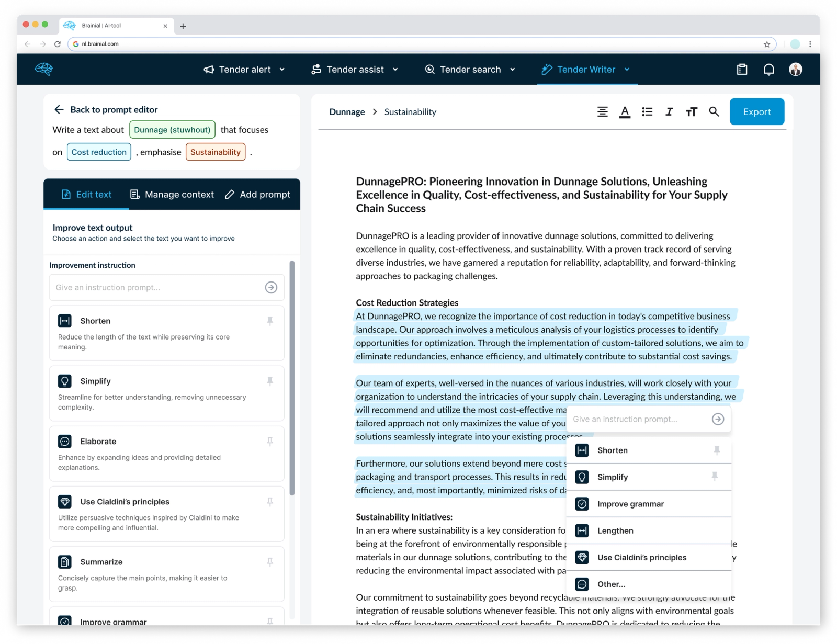Image resolution: width=837 pixels, height=644 pixels.
Task: Focus popup instruction prompt field
Action: (649, 419)
